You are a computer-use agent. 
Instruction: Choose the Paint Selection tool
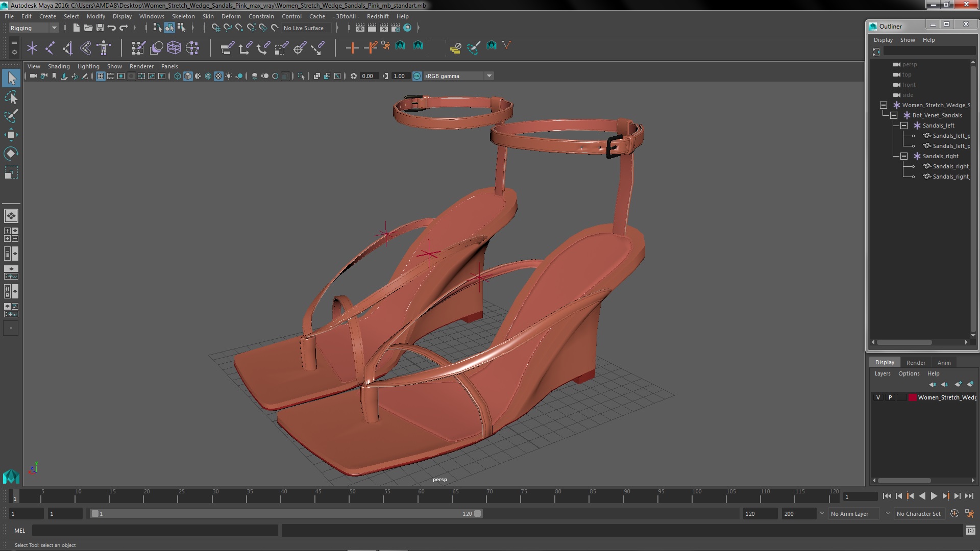pos(11,116)
